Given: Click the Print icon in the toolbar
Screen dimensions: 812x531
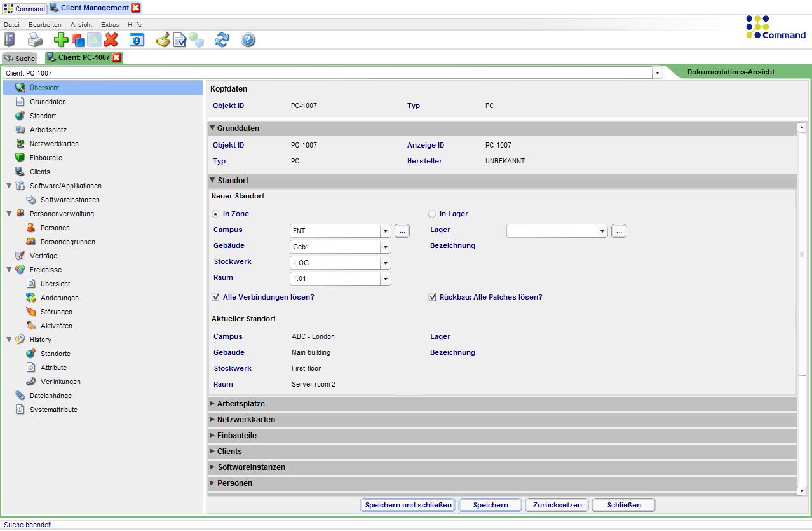Looking at the screenshot, I should 36,39.
